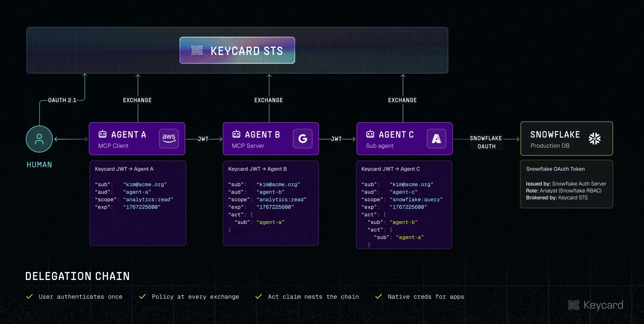644x324 pixels.
Task: Select the Agent A MCP Client card
Action: tap(137, 139)
